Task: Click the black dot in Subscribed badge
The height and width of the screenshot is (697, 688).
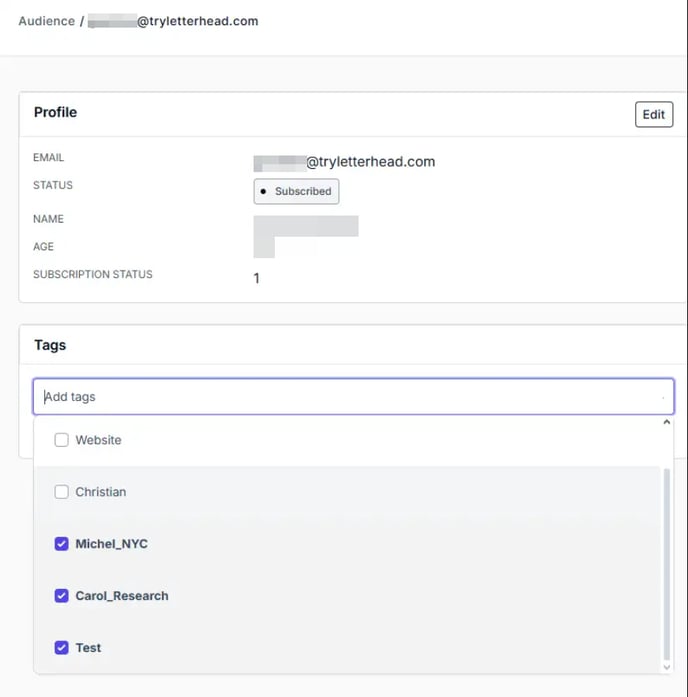Action: click(x=263, y=191)
